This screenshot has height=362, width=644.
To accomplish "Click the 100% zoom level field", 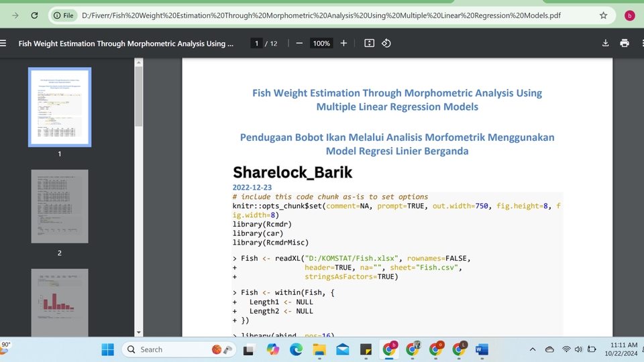I will 321,43.
